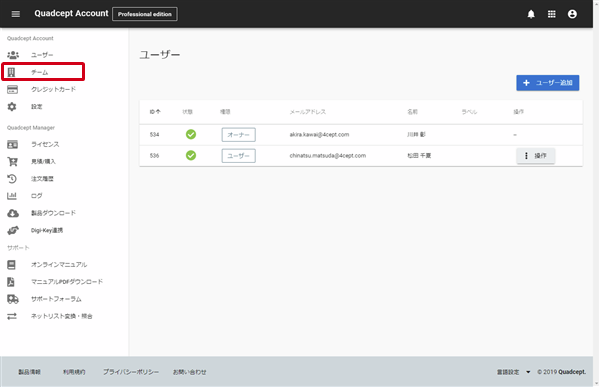Click the Digi-Key handshake icon
Viewport: 600px width, 387px height.
13,230
